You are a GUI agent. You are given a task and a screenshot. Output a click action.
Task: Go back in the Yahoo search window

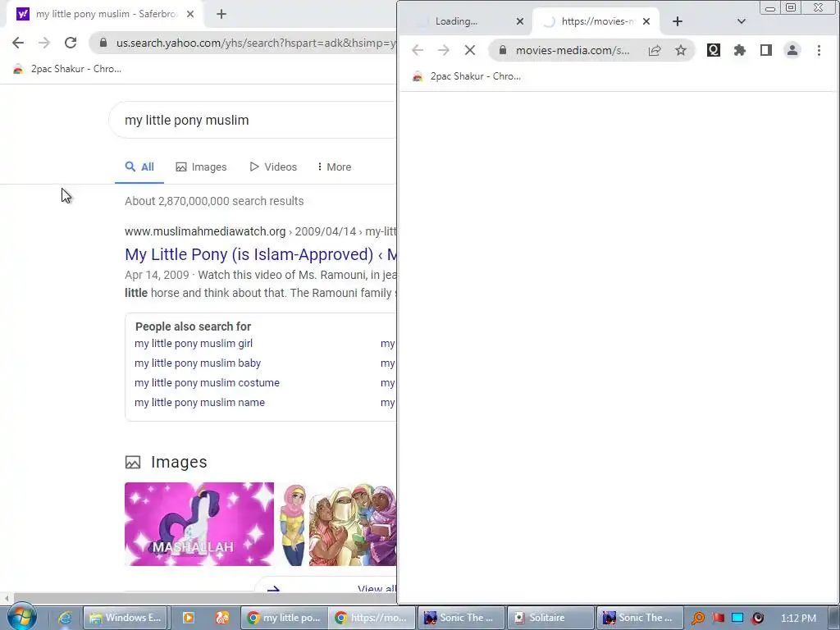pos(18,43)
